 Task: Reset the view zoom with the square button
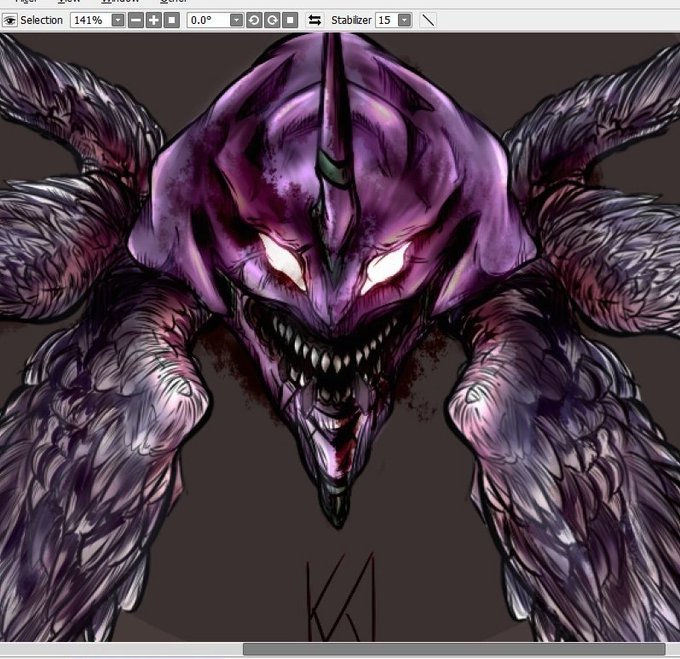tap(172, 20)
